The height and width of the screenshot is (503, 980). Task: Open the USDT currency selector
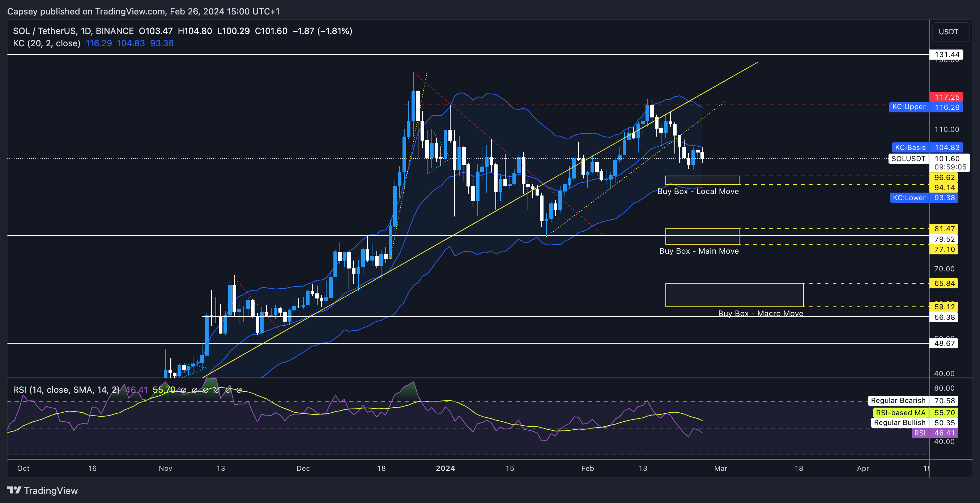(x=950, y=32)
